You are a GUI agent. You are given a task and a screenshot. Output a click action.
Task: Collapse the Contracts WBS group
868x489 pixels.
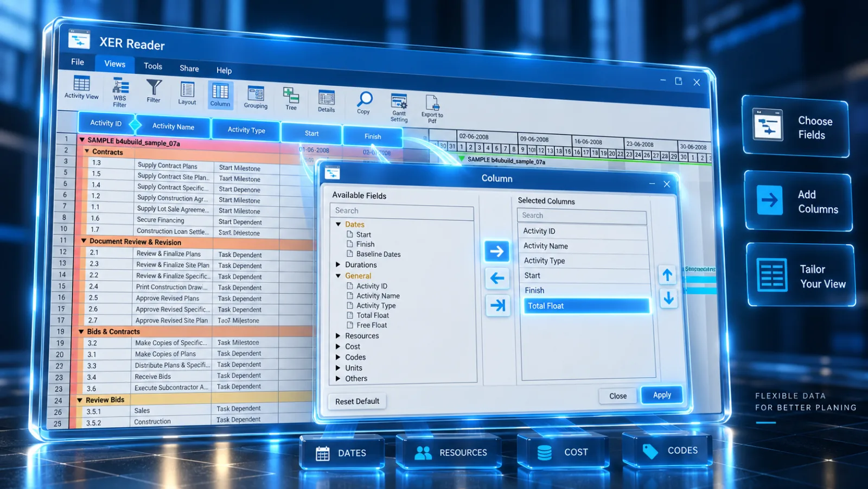[x=87, y=151]
